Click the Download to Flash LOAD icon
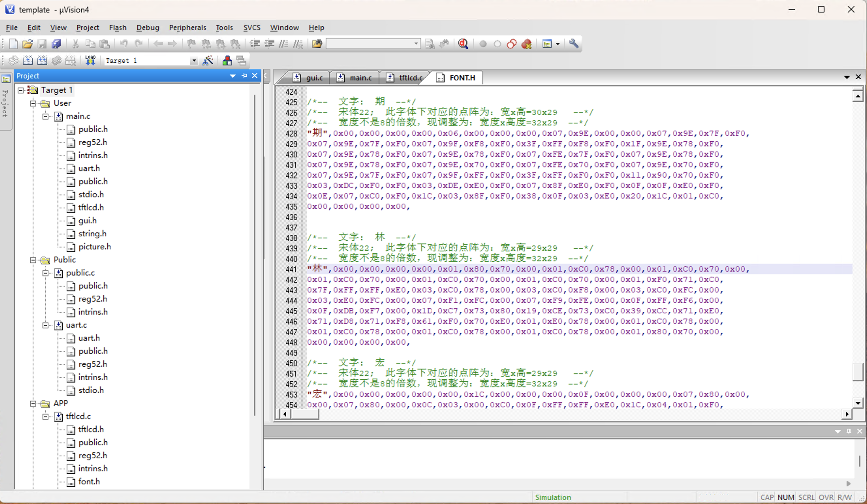Viewport: 867px width, 504px height. click(90, 60)
